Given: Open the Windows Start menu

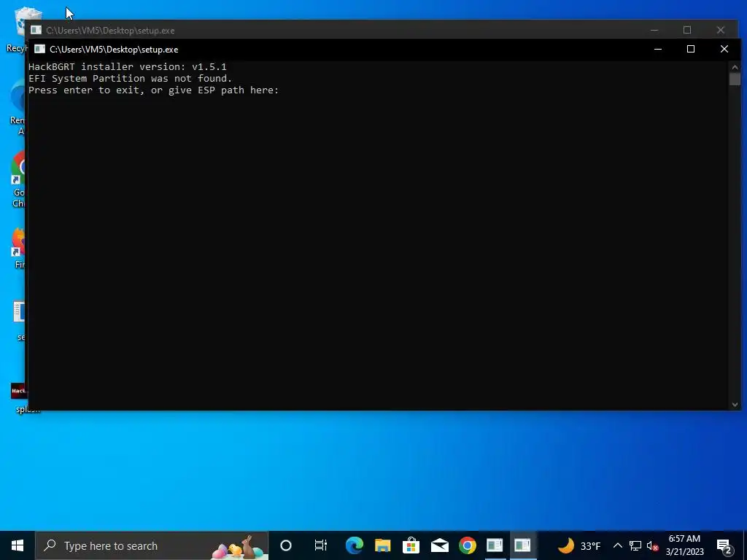Looking at the screenshot, I should [x=18, y=545].
